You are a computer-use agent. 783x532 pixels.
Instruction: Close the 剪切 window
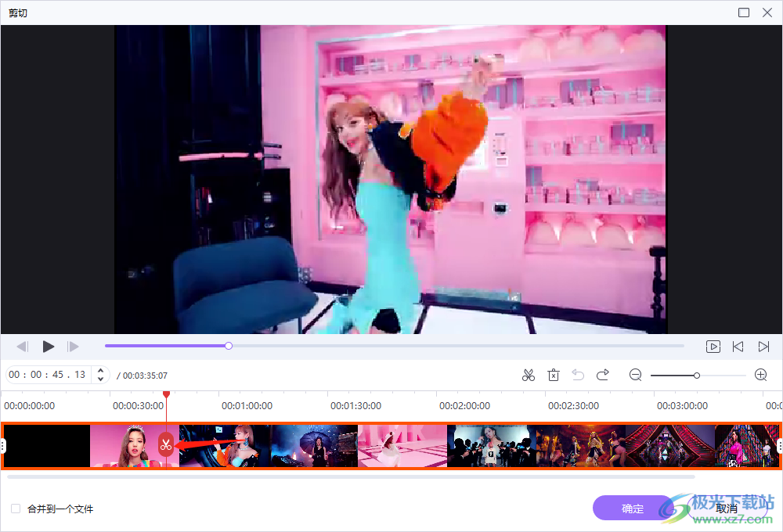coord(767,13)
